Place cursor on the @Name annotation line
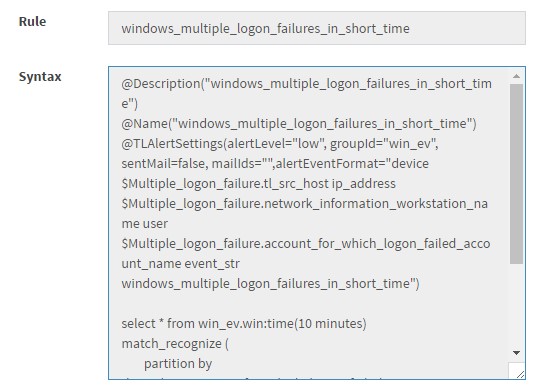Screen dimensions: 542x390 click(x=299, y=123)
